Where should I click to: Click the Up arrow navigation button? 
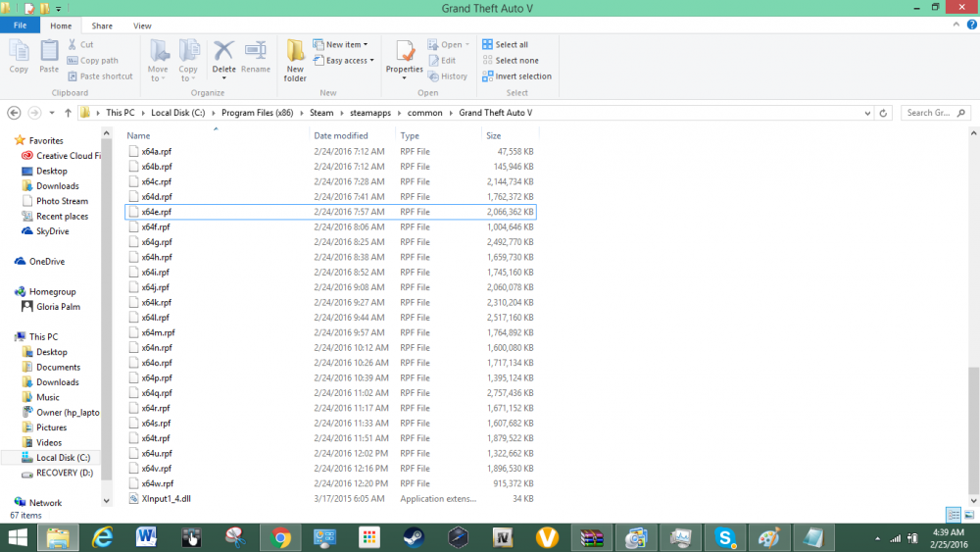[68, 113]
